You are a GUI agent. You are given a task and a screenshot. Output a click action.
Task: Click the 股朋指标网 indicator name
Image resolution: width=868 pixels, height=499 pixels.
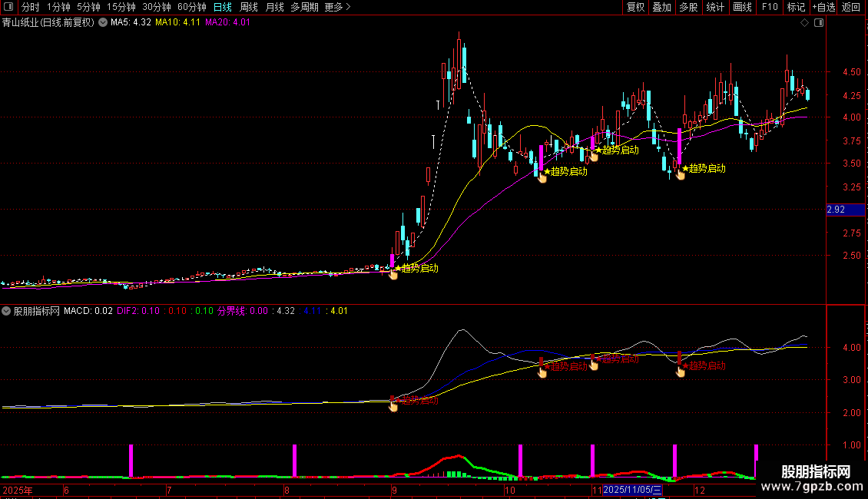[x=37, y=311]
